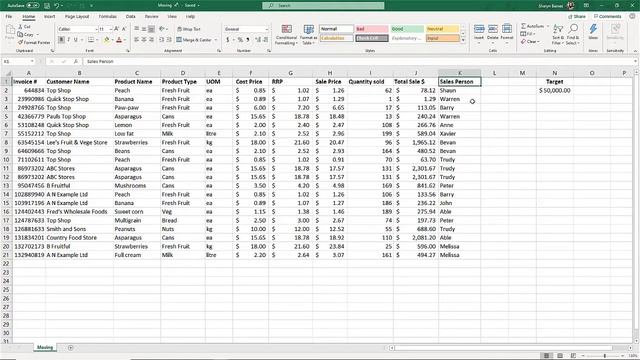Apply Percent Style format
Viewport: 640px width, 360px height.
240,40
